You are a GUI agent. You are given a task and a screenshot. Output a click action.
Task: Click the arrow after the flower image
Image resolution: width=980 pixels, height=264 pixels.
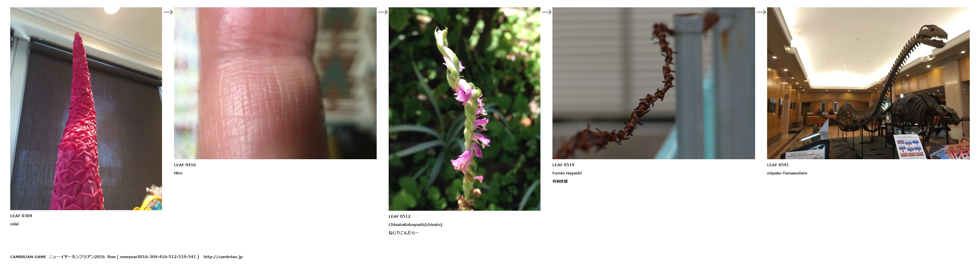(547, 12)
